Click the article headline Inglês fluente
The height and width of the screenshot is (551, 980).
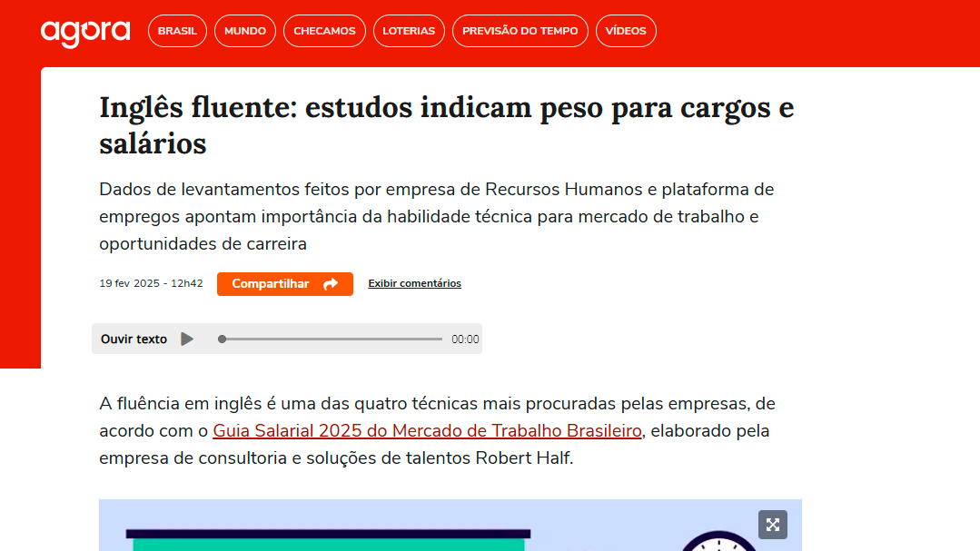446,125
